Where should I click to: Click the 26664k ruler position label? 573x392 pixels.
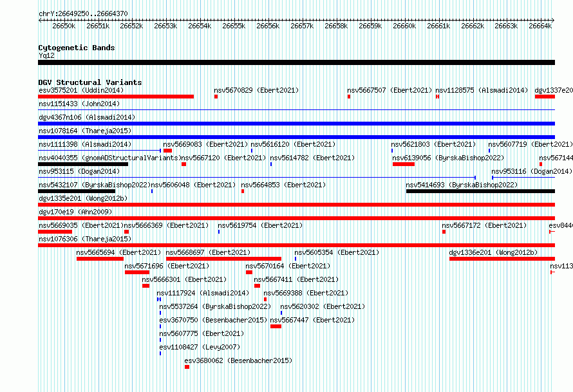pyautogui.click(x=540, y=26)
